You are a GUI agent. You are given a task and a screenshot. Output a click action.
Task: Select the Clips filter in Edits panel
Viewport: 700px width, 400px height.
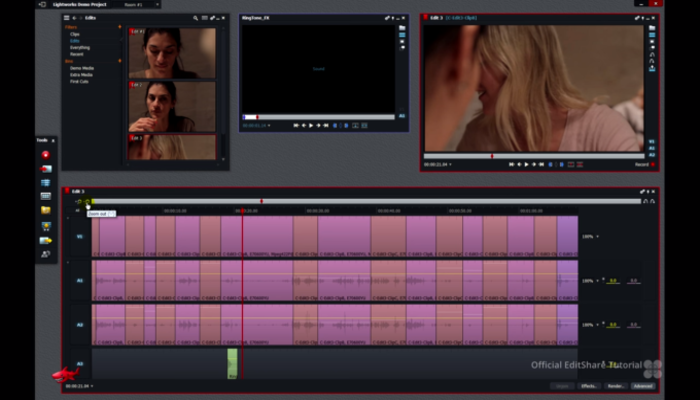[x=75, y=34]
